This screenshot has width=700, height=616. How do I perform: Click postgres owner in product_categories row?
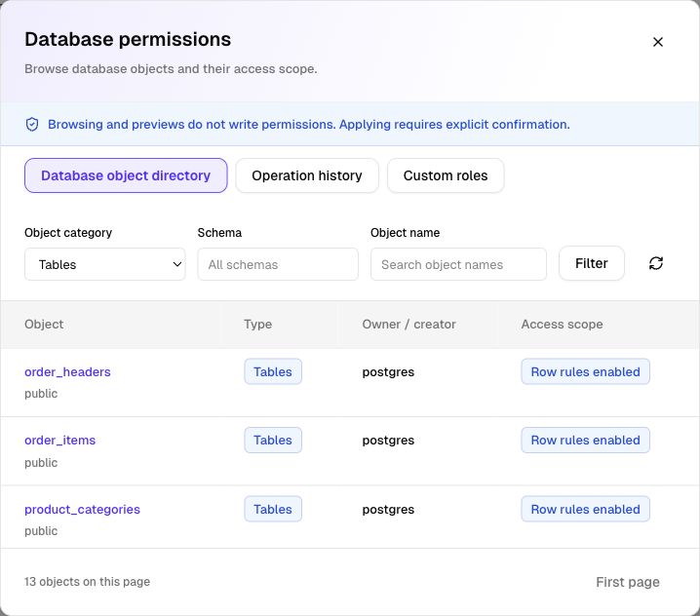pos(388,510)
